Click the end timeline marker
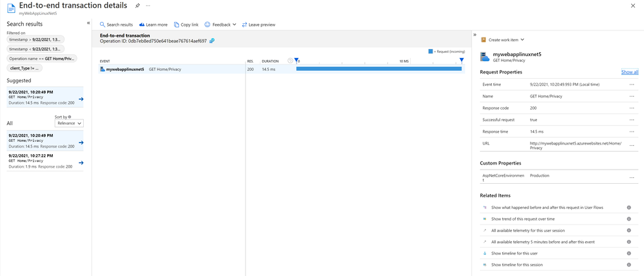The height and width of the screenshot is (276, 644). tap(462, 61)
